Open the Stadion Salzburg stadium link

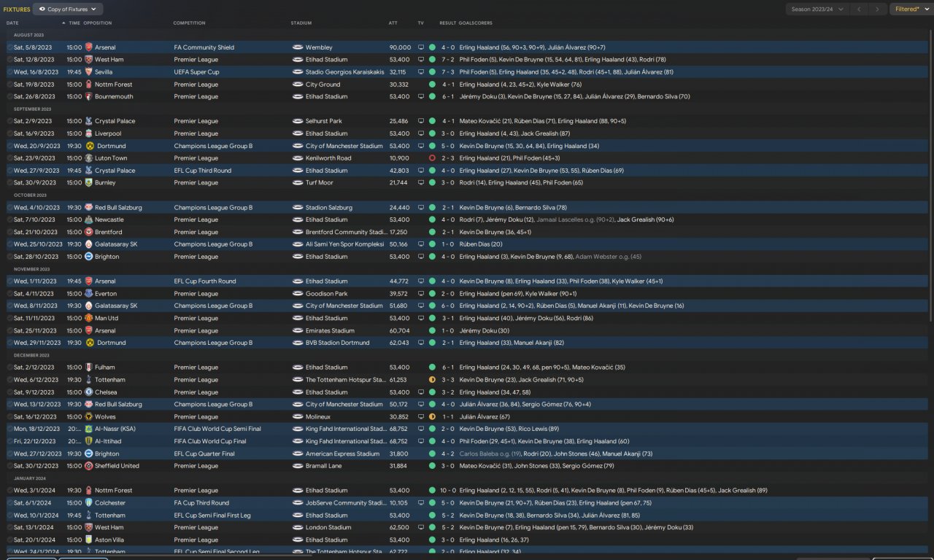[329, 207]
